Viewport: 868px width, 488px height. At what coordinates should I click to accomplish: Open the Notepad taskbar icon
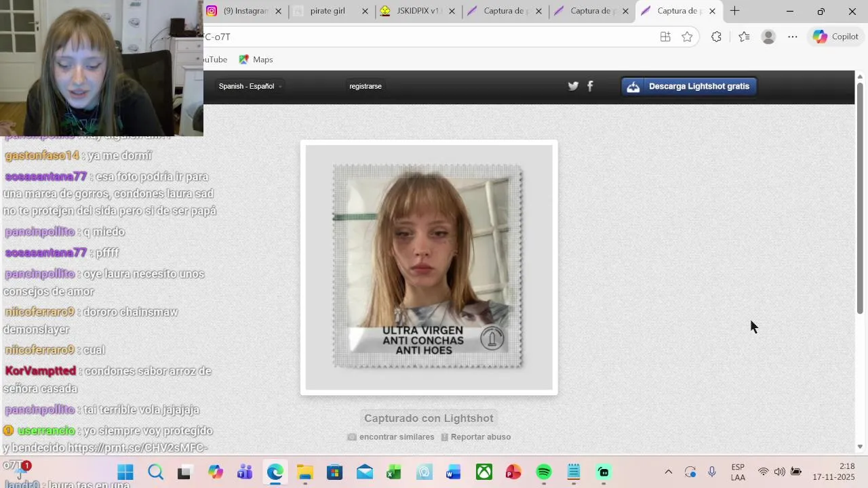(x=573, y=472)
